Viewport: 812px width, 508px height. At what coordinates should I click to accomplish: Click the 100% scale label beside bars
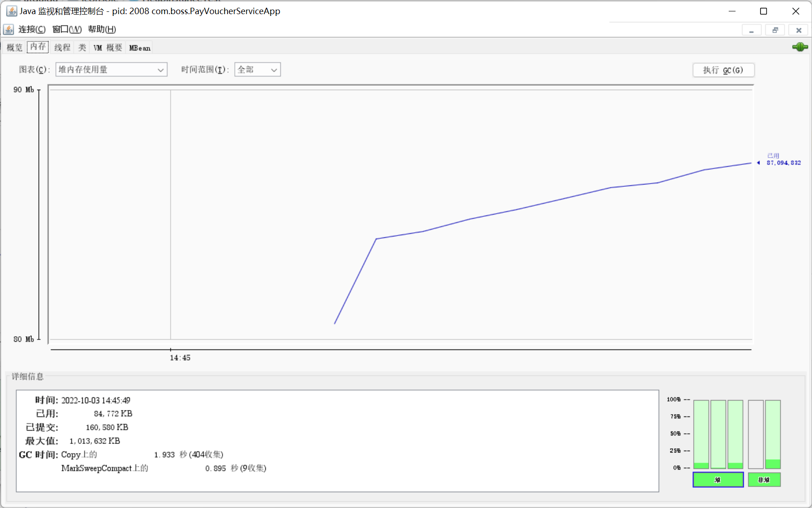(x=674, y=400)
